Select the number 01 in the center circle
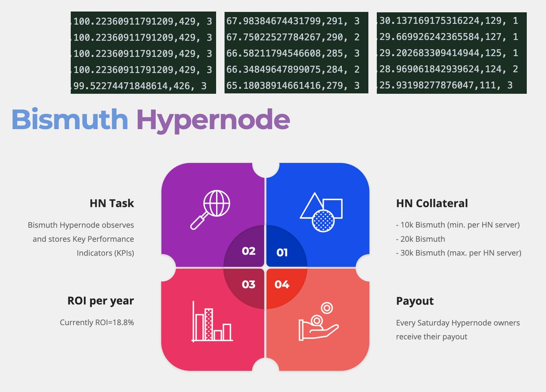This screenshot has width=546, height=392. [x=282, y=252]
